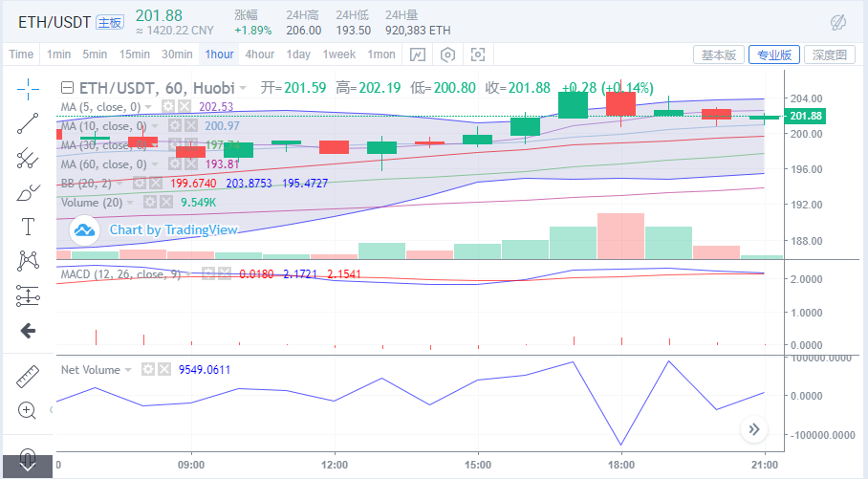Viewport: 868px width, 479px height.
Task: Switch to 4hour interval
Action: coord(260,54)
